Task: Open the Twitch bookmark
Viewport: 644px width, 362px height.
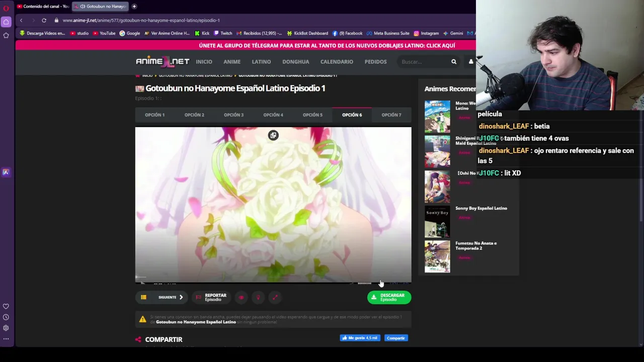Action: pyautogui.click(x=223, y=33)
